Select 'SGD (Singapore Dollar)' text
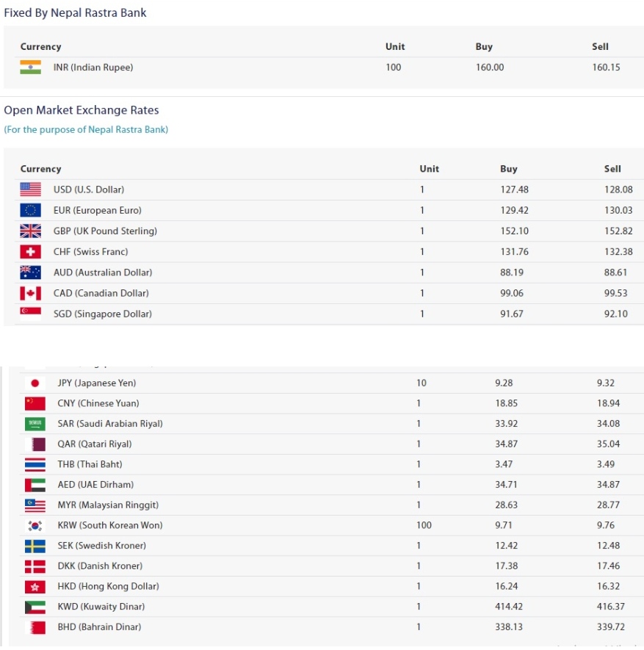The width and height of the screenshot is (644, 650). [103, 314]
